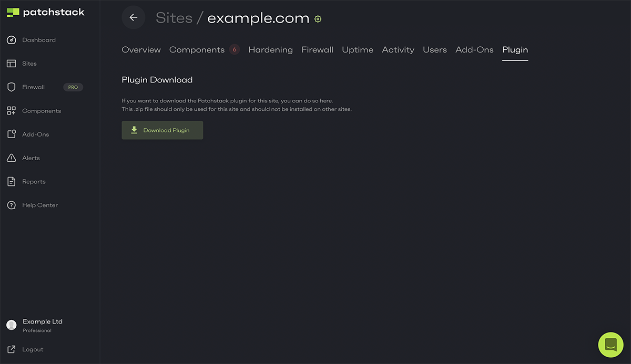Select the Activity tab
The height and width of the screenshot is (364, 631).
(398, 50)
